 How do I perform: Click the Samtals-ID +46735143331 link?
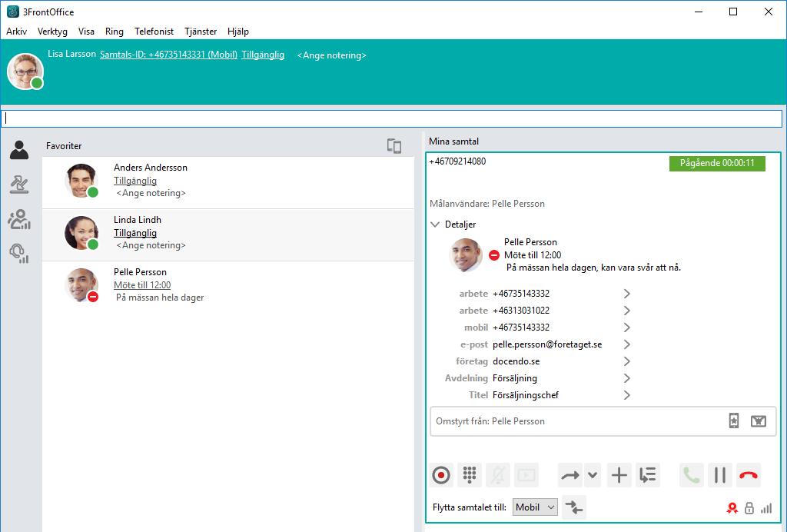coord(168,55)
